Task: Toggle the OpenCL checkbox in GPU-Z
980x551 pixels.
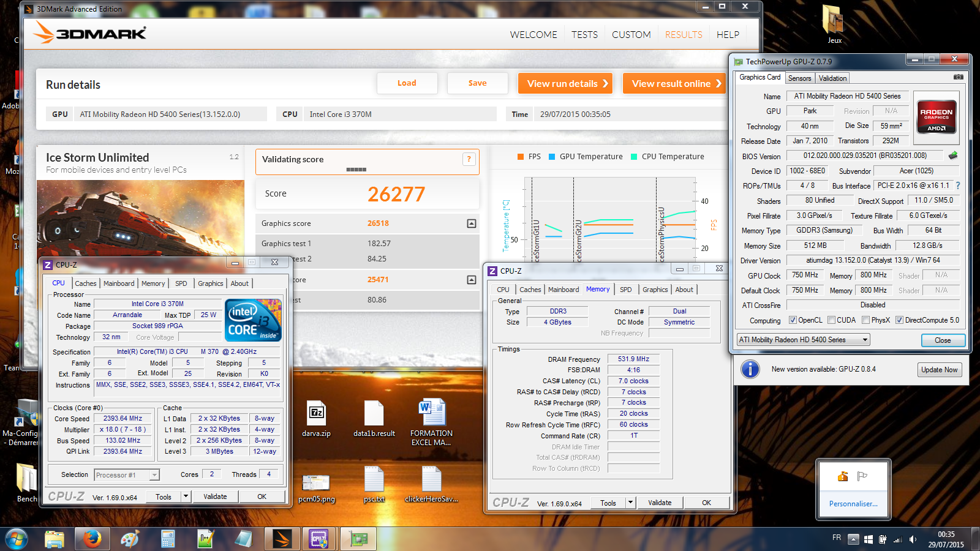Action: click(793, 320)
